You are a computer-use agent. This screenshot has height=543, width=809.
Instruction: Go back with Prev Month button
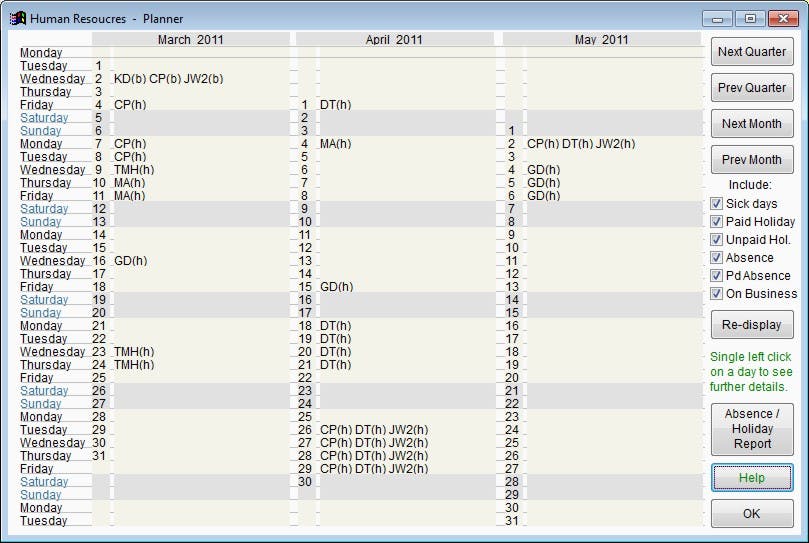coord(752,160)
